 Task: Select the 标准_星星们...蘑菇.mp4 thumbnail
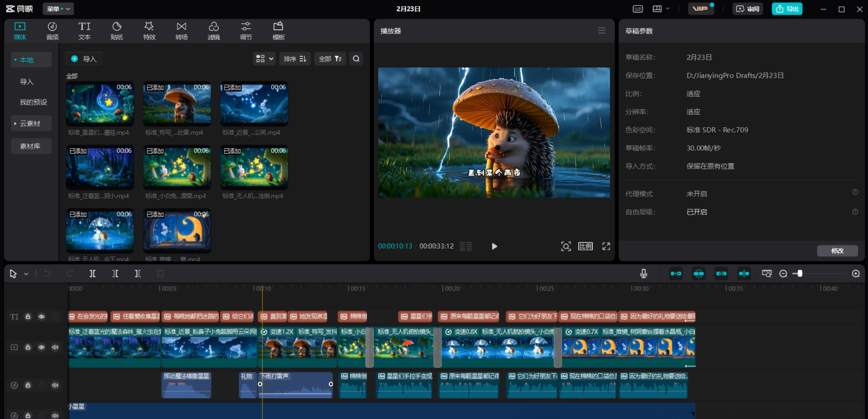[x=100, y=103]
